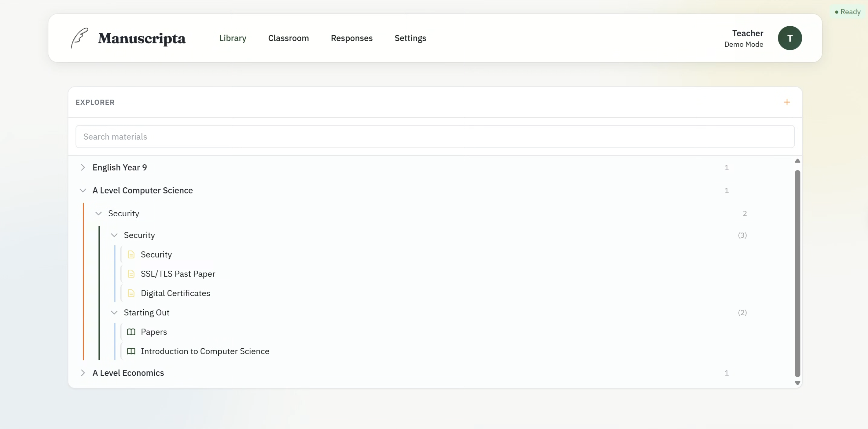This screenshot has width=868, height=429.
Task: Click the file icon next to SSL/TLS Past Paper
Action: (131, 274)
